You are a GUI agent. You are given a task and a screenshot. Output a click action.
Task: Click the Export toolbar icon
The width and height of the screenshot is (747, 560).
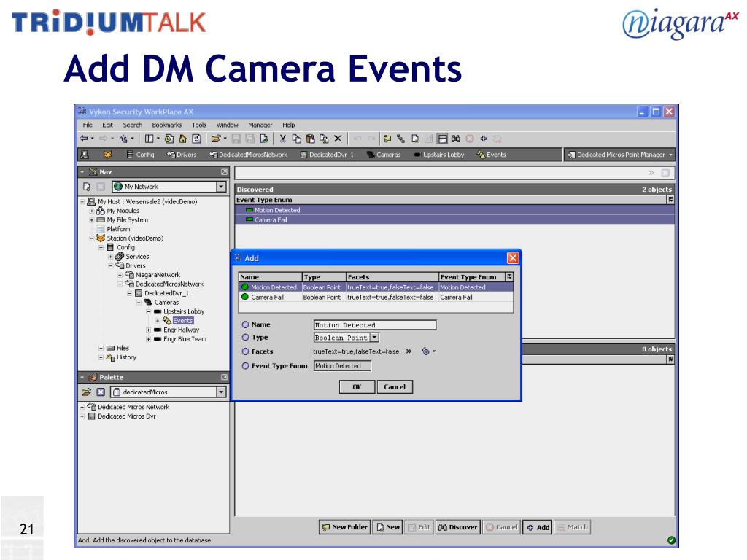tap(264, 139)
